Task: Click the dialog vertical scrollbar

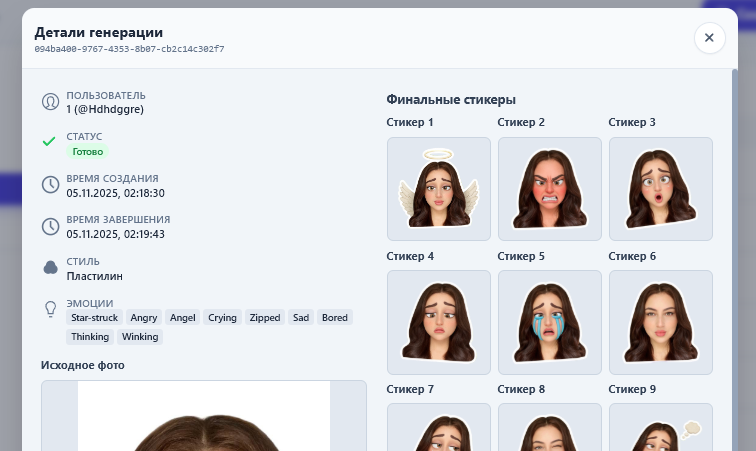Action: tap(735, 260)
